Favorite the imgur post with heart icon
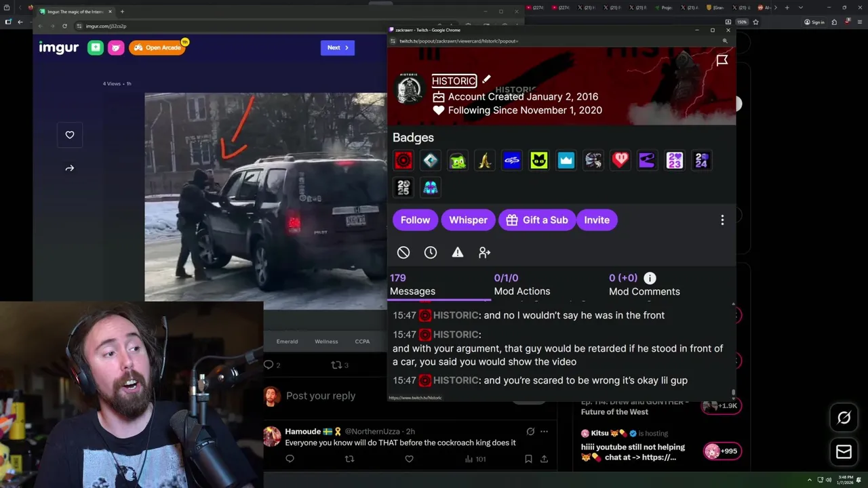 click(x=70, y=135)
